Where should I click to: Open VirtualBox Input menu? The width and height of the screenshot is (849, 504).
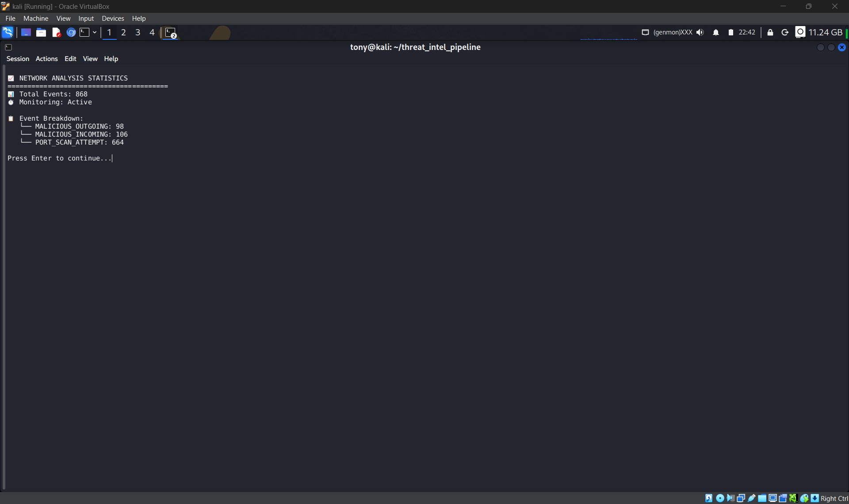[86, 18]
